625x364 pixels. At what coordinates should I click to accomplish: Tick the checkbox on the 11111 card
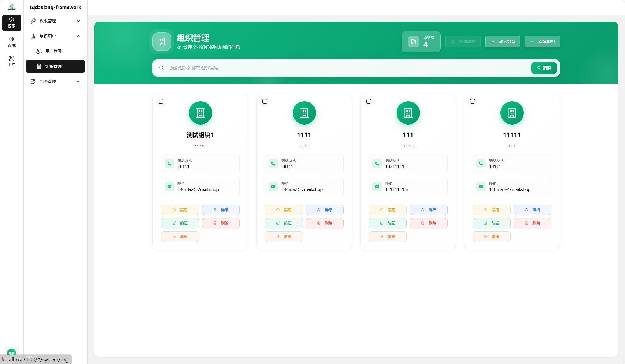click(x=473, y=101)
